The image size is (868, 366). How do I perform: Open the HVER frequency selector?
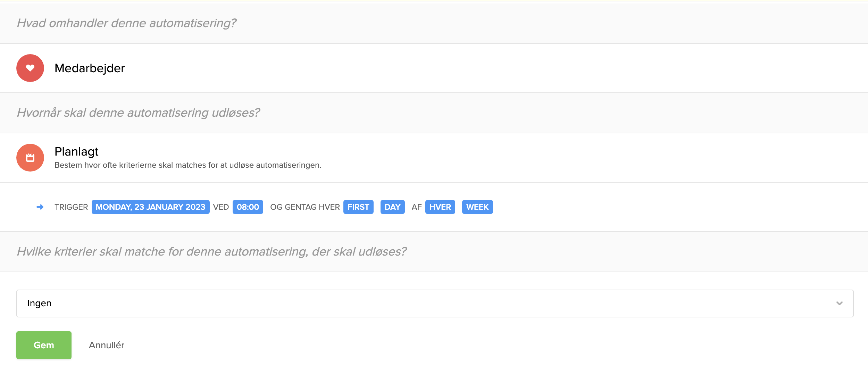pos(440,207)
